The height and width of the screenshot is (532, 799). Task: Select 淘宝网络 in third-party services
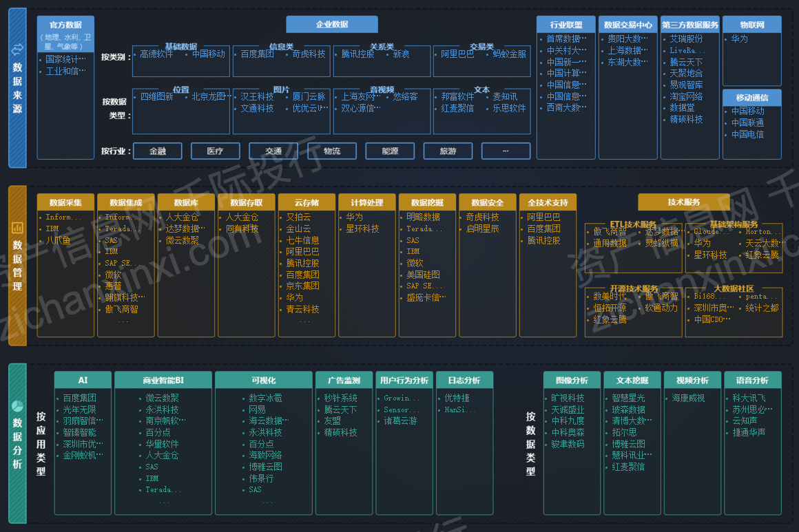tap(686, 96)
